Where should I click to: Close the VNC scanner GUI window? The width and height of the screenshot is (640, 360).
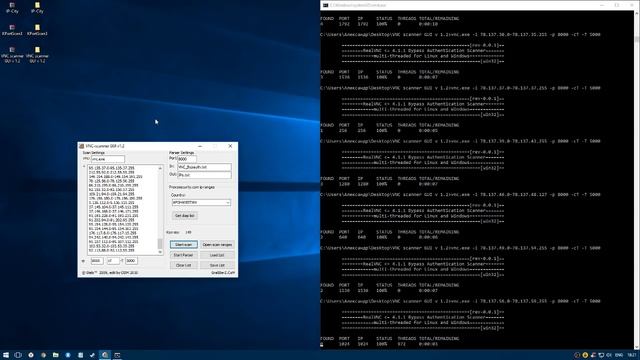[x=230, y=146]
